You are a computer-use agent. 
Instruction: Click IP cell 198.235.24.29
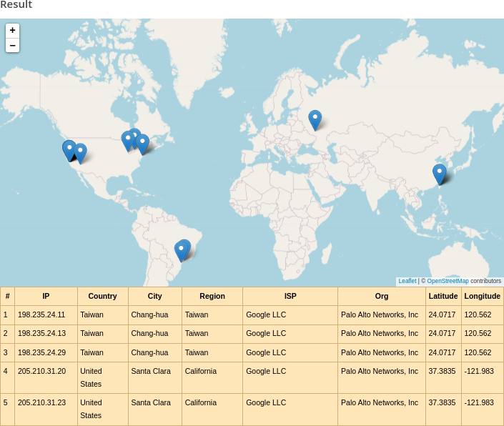pos(41,352)
